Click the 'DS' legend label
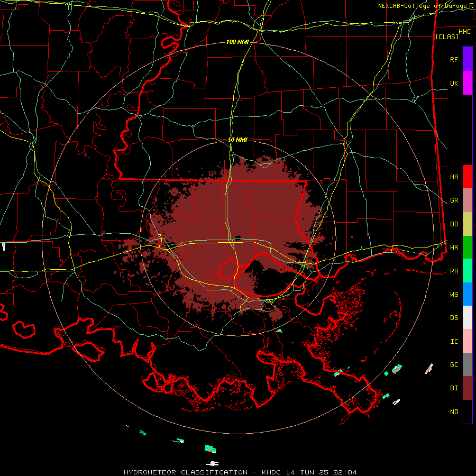The width and height of the screenshot is (476, 476). coord(454,318)
